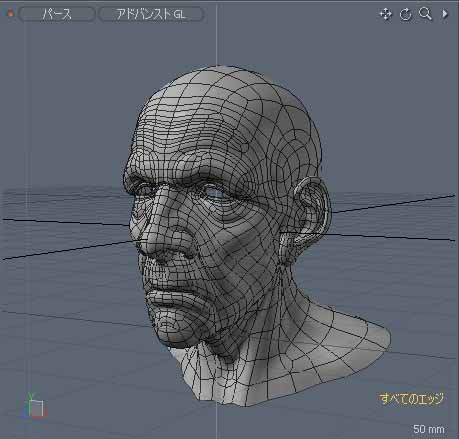
Task: Click the orange viewport dot icon
Action: click(11, 14)
